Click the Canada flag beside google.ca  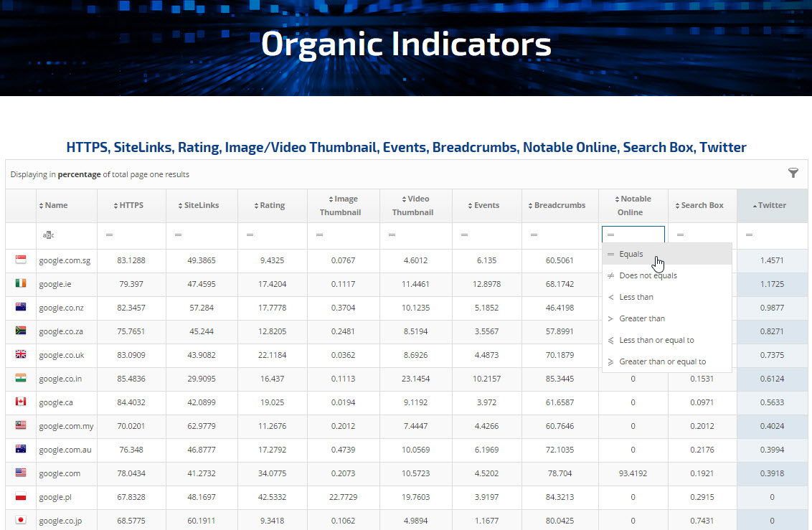click(21, 402)
